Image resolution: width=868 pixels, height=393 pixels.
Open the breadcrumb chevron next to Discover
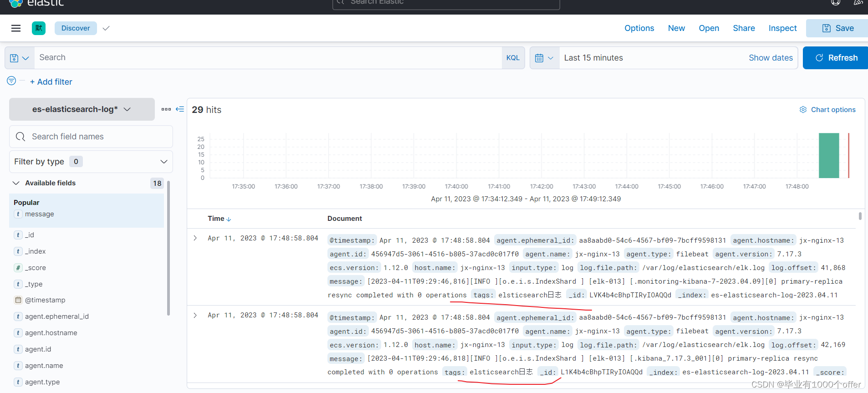tap(106, 28)
